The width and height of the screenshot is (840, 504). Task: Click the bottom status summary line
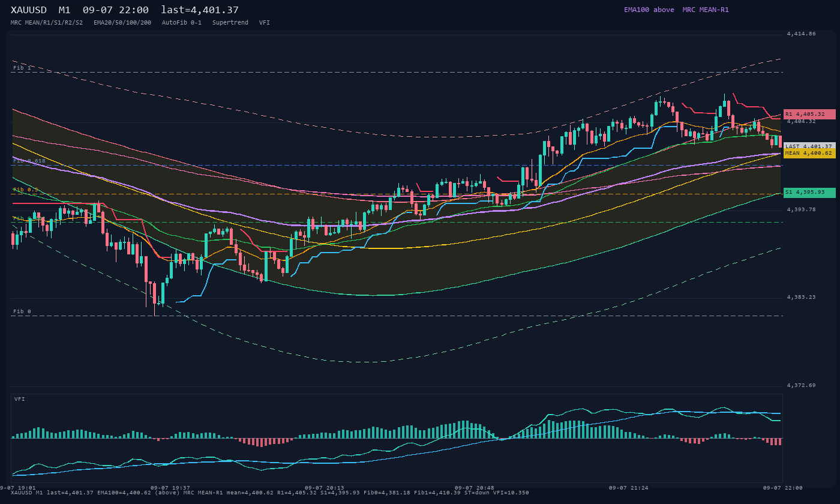point(270,493)
